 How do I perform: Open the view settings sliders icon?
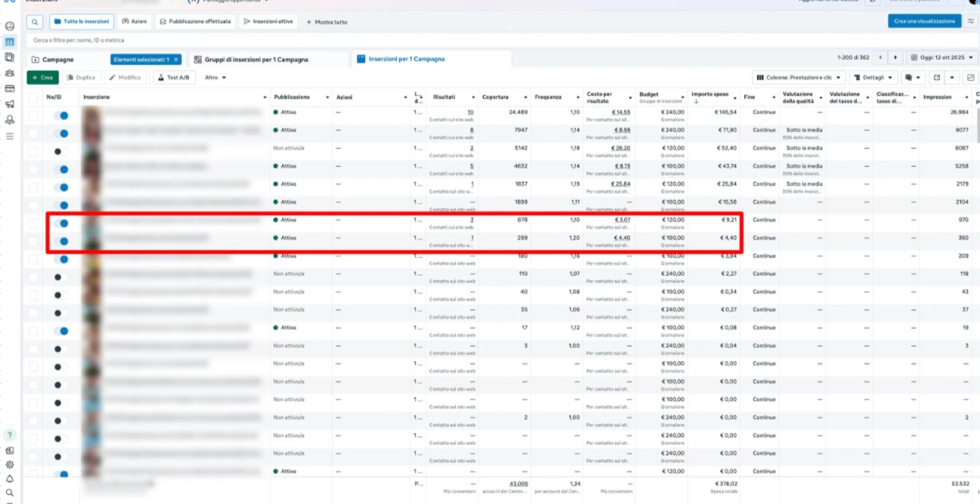(x=971, y=21)
